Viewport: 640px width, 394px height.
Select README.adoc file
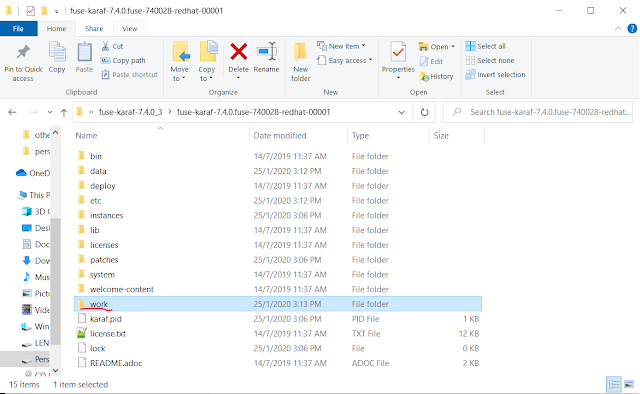point(278,363)
